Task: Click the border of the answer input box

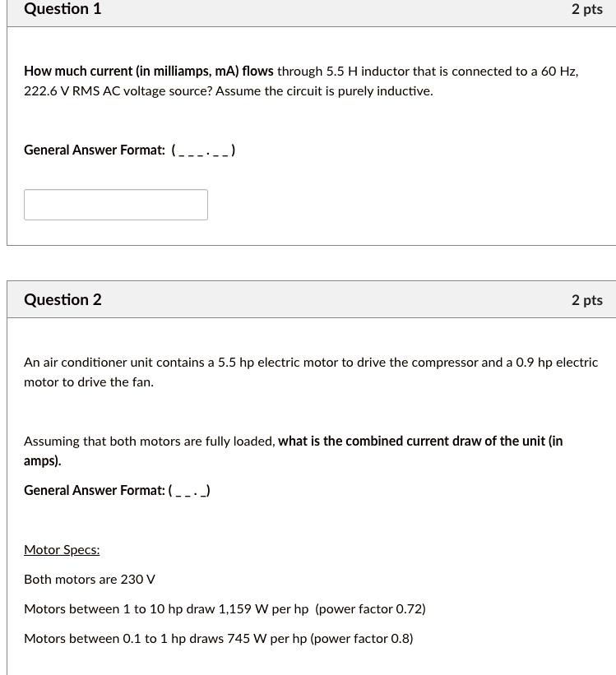Action: click(x=115, y=190)
